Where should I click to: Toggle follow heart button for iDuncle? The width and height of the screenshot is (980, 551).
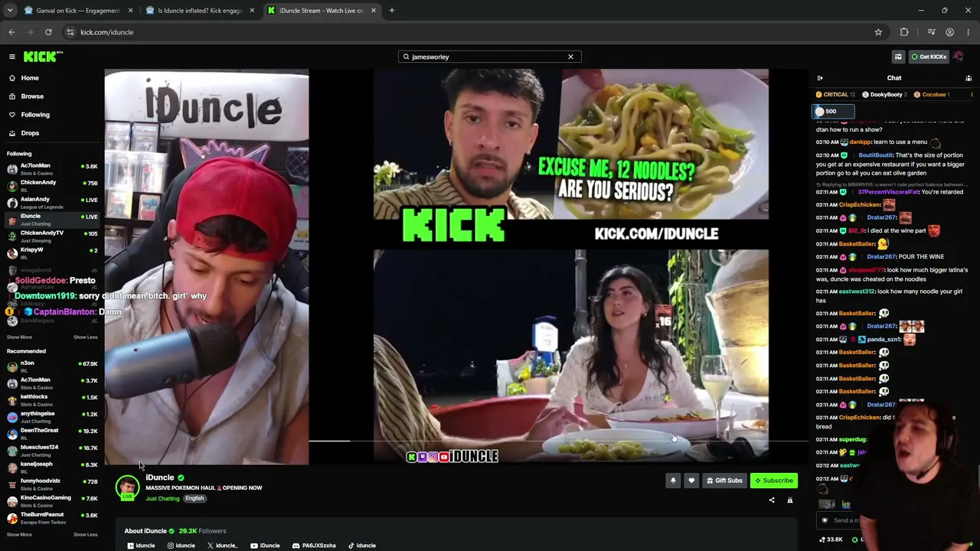click(x=691, y=481)
